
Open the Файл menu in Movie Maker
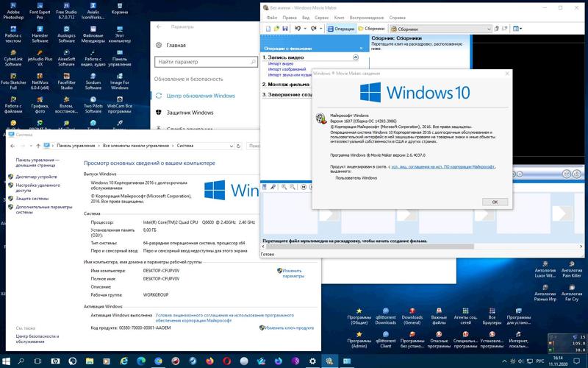point(272,18)
